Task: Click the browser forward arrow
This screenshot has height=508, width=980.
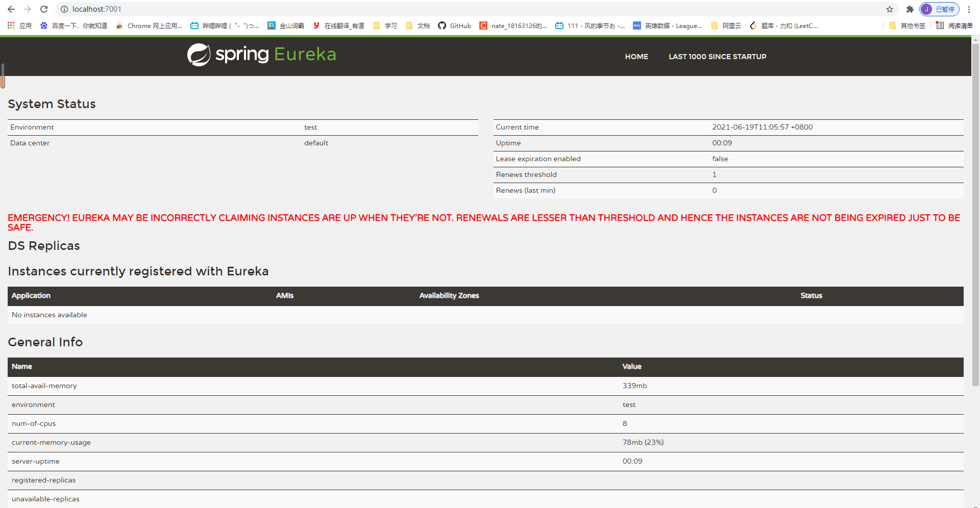Action: (x=28, y=9)
